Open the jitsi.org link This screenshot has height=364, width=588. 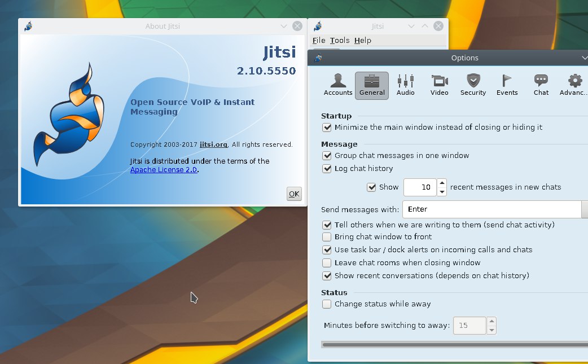coord(214,144)
